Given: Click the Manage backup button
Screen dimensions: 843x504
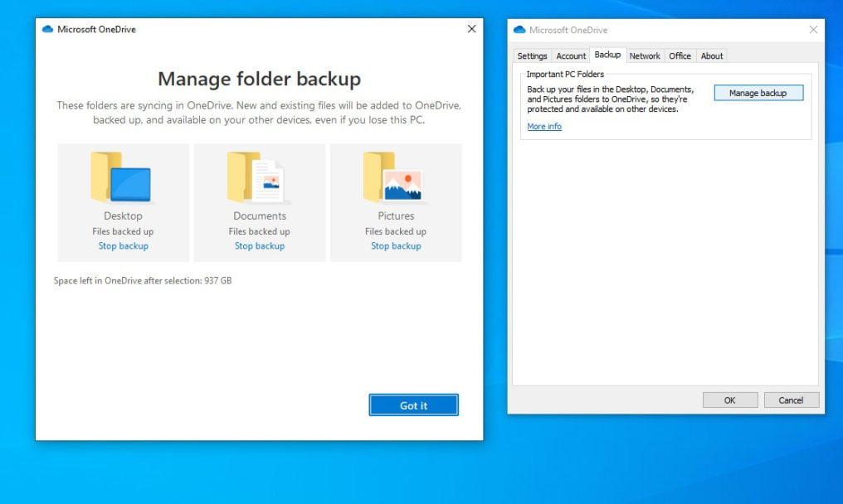Looking at the screenshot, I should pyautogui.click(x=758, y=93).
